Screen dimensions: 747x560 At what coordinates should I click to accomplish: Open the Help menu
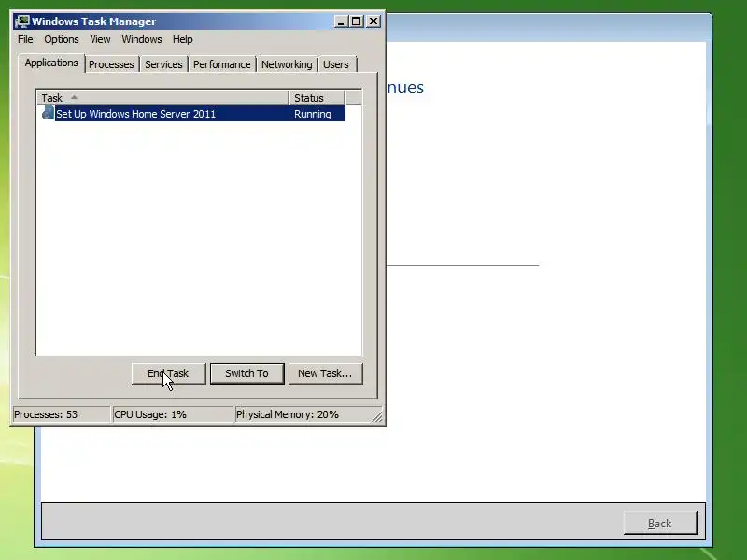182,39
